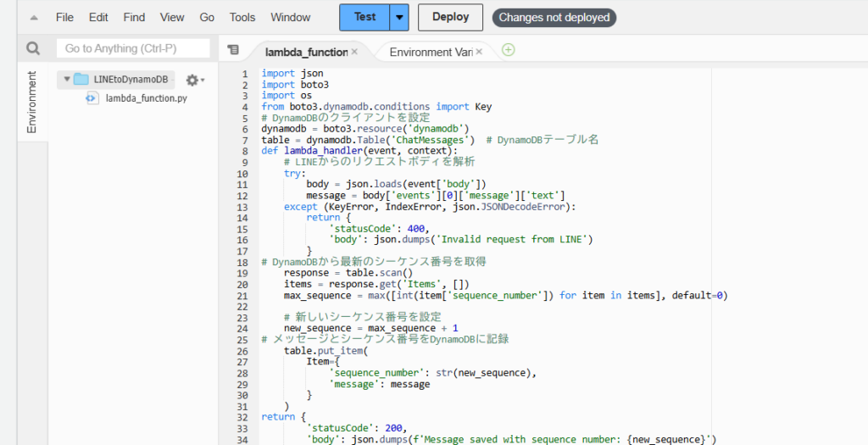Open the File menu
The width and height of the screenshot is (868, 445).
(64, 18)
